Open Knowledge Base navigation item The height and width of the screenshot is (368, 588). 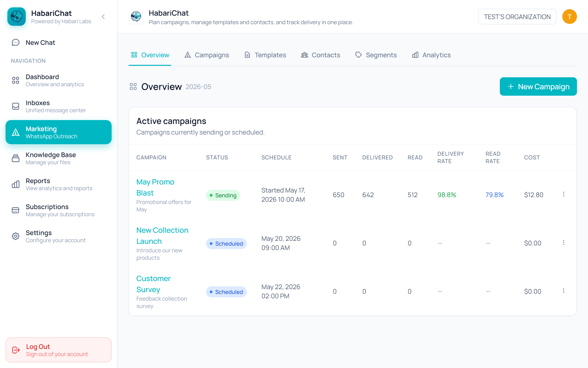tap(58, 158)
